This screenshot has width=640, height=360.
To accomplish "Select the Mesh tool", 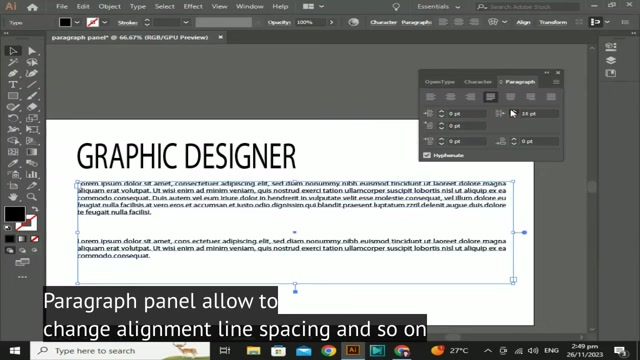I will point(13,152).
